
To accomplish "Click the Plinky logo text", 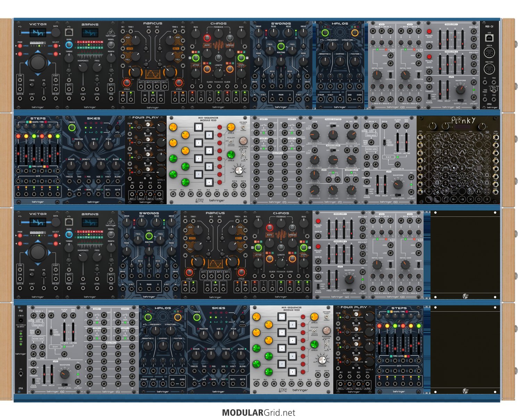I will pyautogui.click(x=463, y=120).
